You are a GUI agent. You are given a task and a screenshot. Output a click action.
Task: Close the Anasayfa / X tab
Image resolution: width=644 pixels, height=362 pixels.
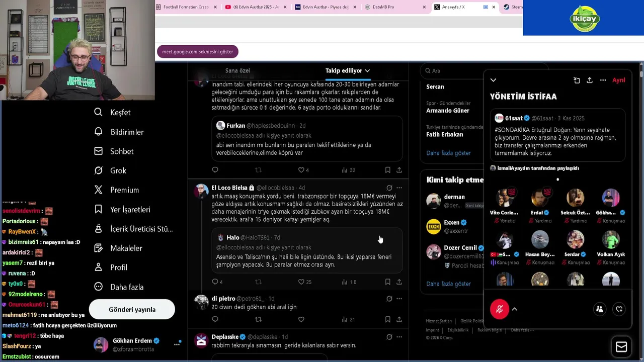click(493, 7)
